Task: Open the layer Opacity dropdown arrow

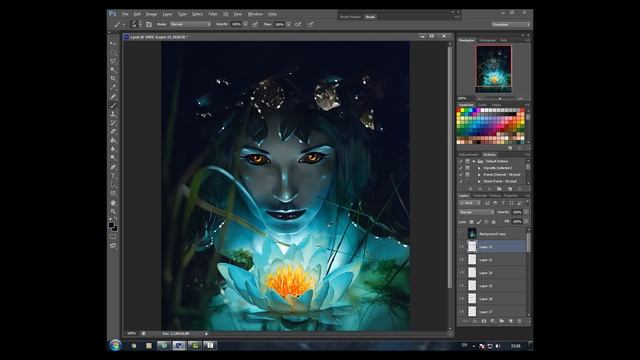Action: coord(526,212)
